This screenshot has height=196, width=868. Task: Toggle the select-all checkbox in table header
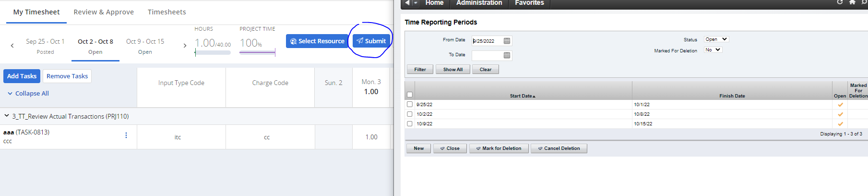[410, 95]
